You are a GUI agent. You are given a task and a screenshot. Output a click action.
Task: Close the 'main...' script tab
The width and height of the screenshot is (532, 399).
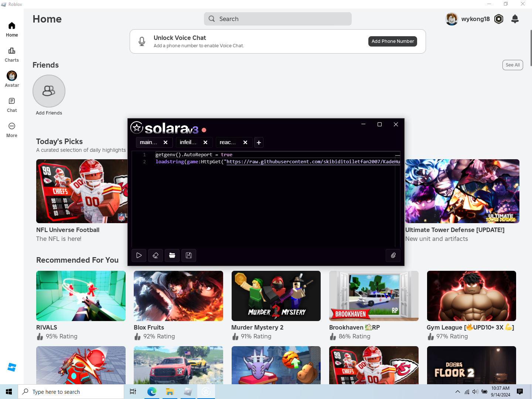(166, 142)
